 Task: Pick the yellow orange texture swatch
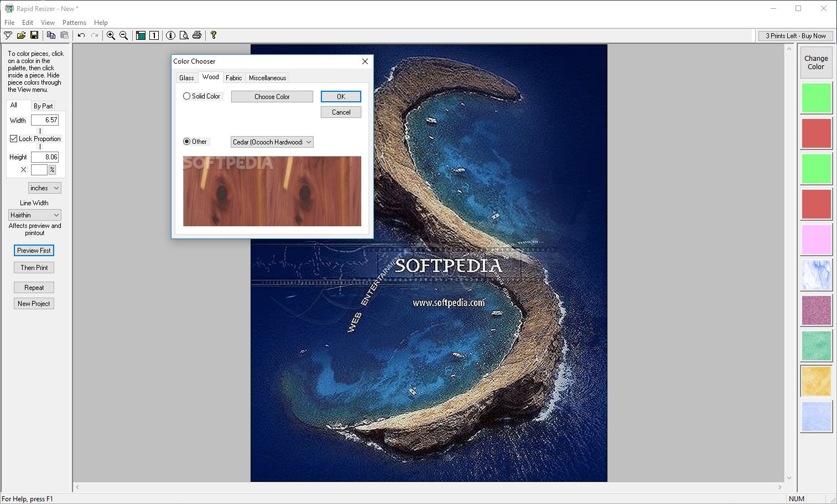[x=816, y=381]
